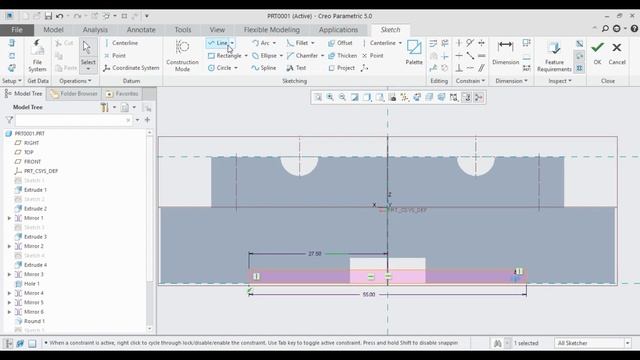The width and height of the screenshot is (640, 360).
Task: Select the Ellipse tool
Action: click(264, 56)
